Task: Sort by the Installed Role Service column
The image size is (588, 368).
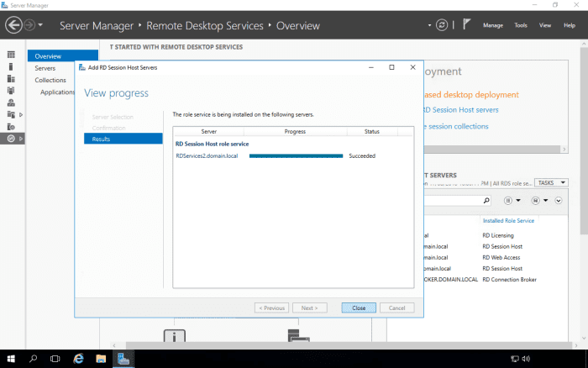Action: (508, 221)
